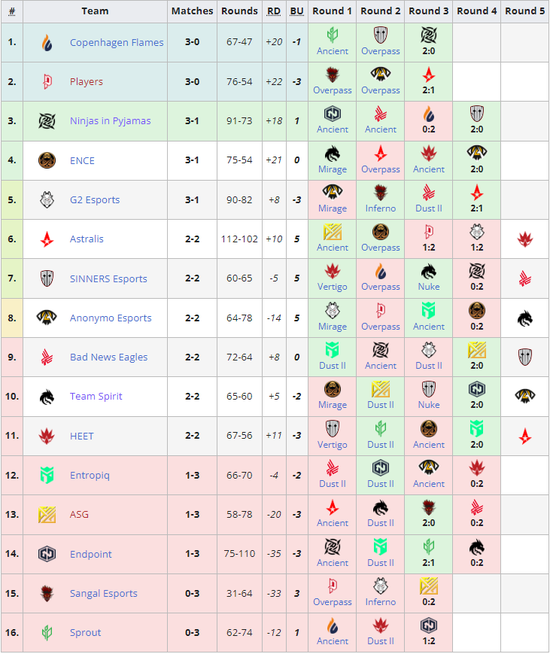
Task: Click the RD column header
Action: pyautogui.click(x=274, y=11)
